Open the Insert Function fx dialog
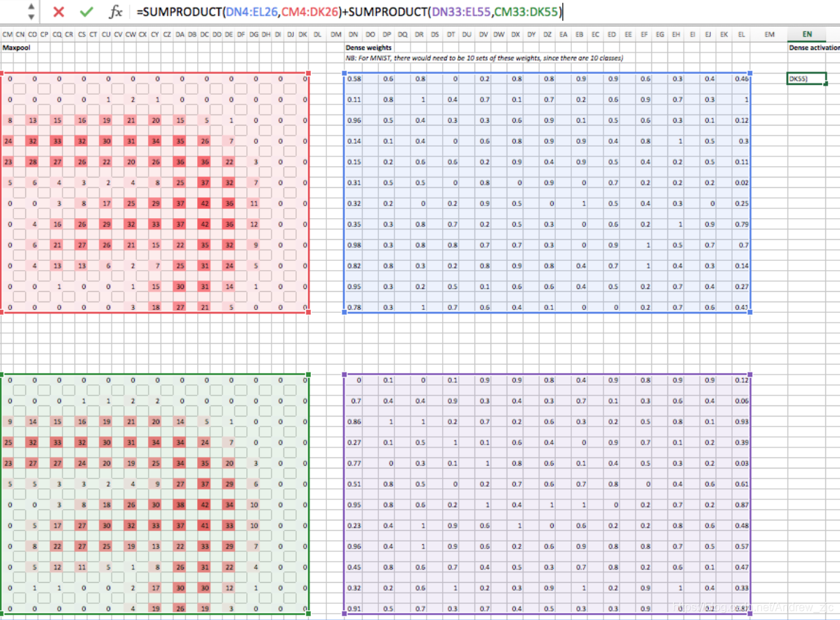 coord(115,11)
